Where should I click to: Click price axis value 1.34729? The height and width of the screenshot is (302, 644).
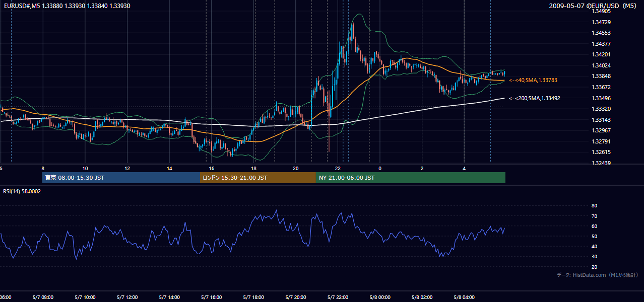(601, 22)
